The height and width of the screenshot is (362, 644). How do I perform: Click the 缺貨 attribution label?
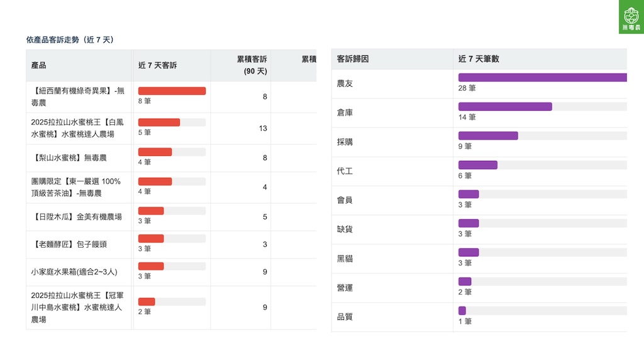(x=345, y=229)
